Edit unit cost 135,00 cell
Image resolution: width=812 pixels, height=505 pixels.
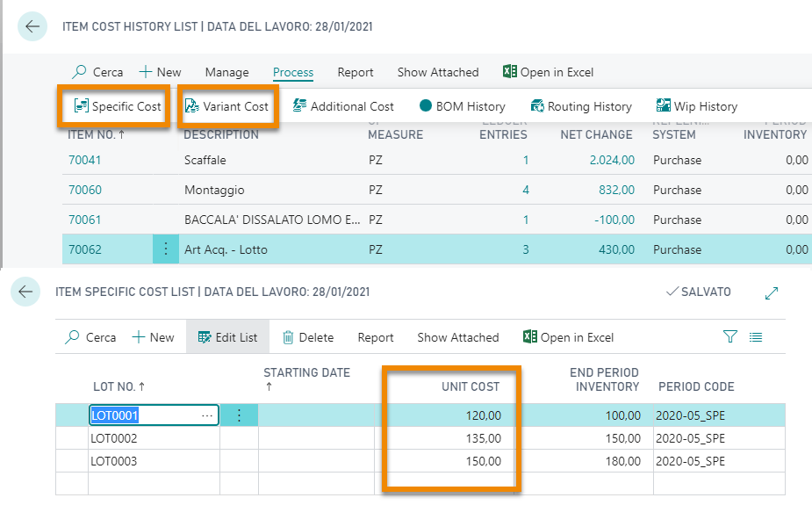(445, 438)
